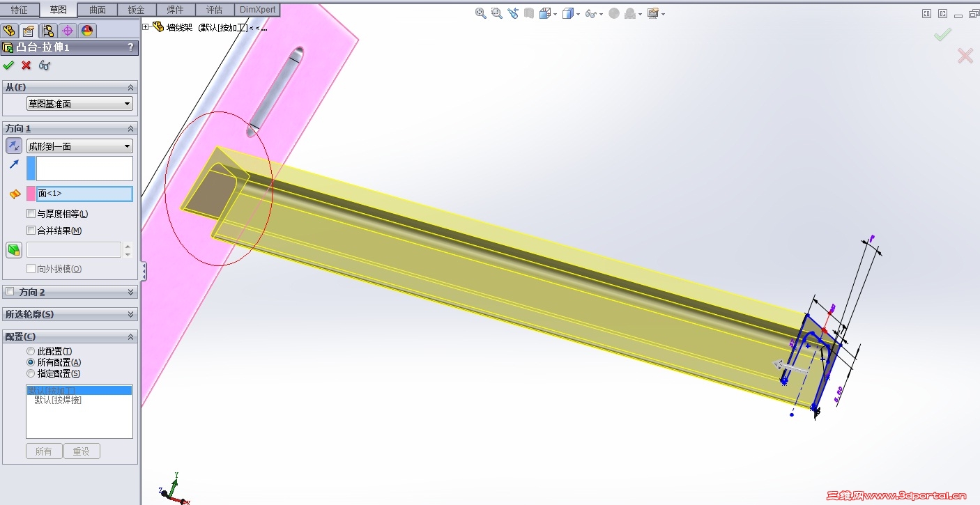Click the Zoom to Fit icon
980x505 pixels.
480,13
